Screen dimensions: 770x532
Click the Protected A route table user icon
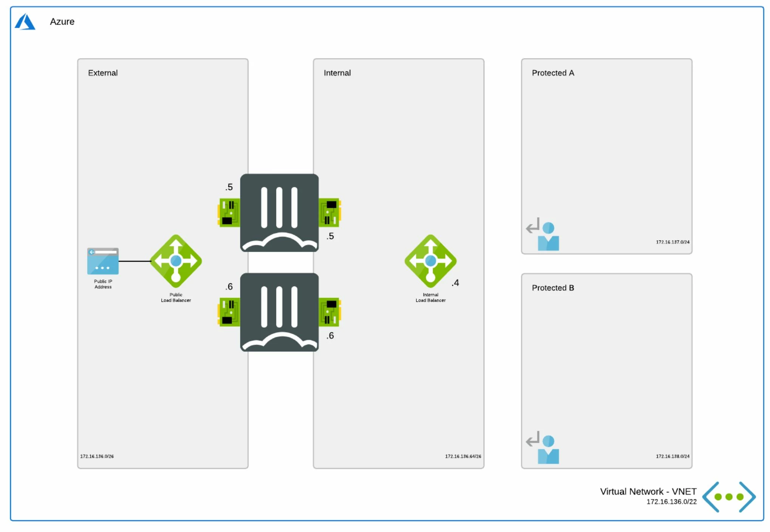coord(543,234)
